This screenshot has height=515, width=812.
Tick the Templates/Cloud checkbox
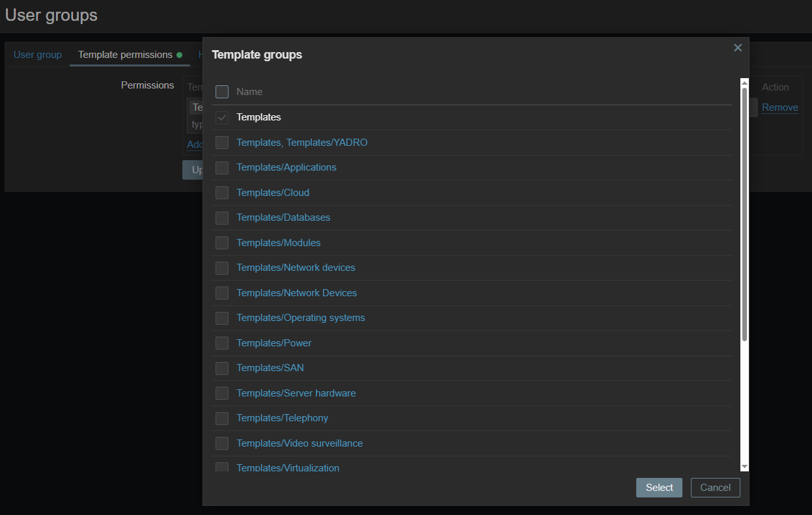tap(222, 193)
